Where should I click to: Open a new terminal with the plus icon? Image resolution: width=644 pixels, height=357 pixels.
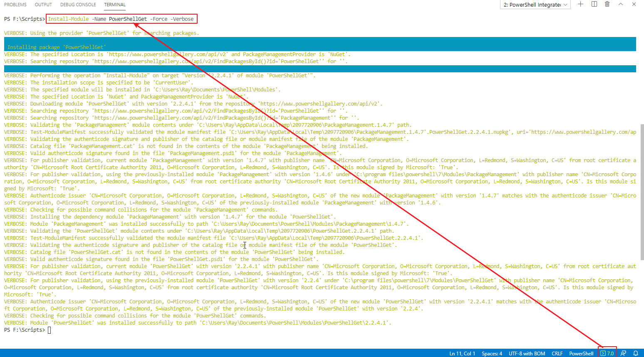click(581, 4)
